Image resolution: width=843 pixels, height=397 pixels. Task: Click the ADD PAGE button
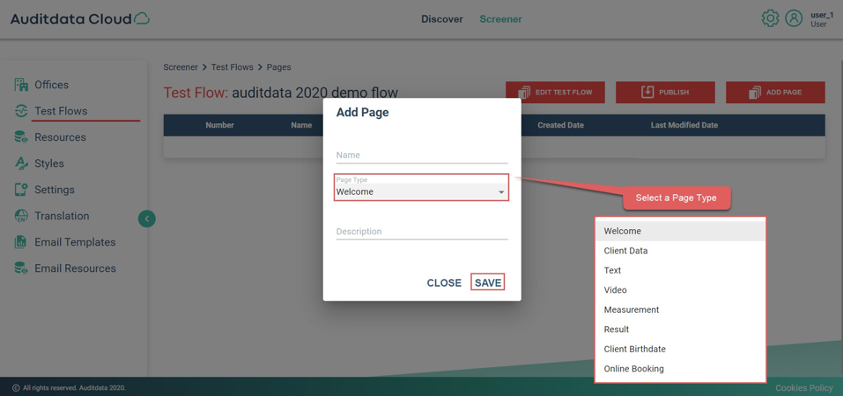pos(775,92)
